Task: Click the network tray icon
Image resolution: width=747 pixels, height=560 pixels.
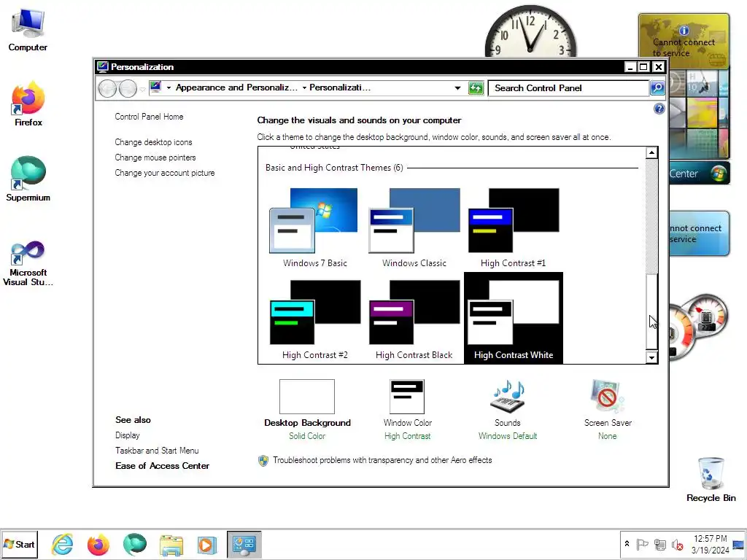Action: click(x=659, y=544)
